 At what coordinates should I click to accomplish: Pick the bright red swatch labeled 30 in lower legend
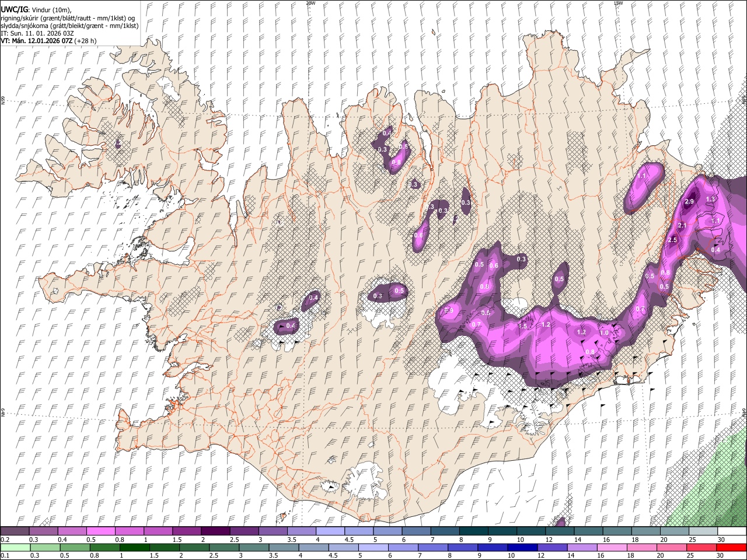731,547
